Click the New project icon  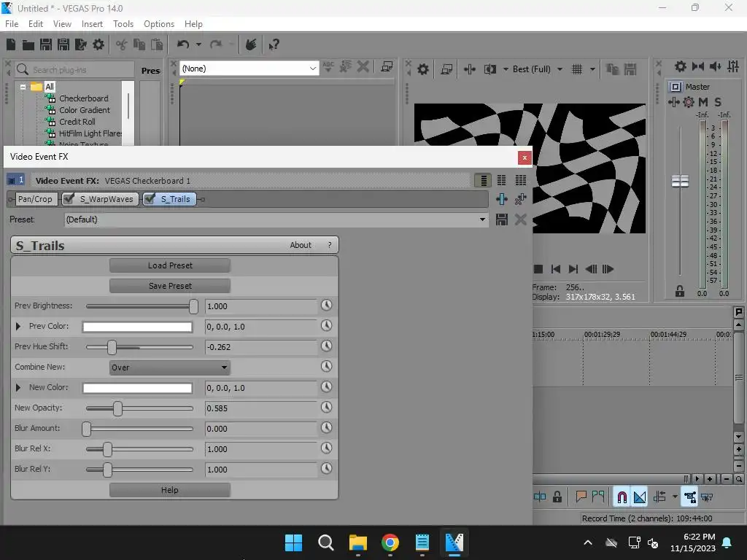point(11,44)
